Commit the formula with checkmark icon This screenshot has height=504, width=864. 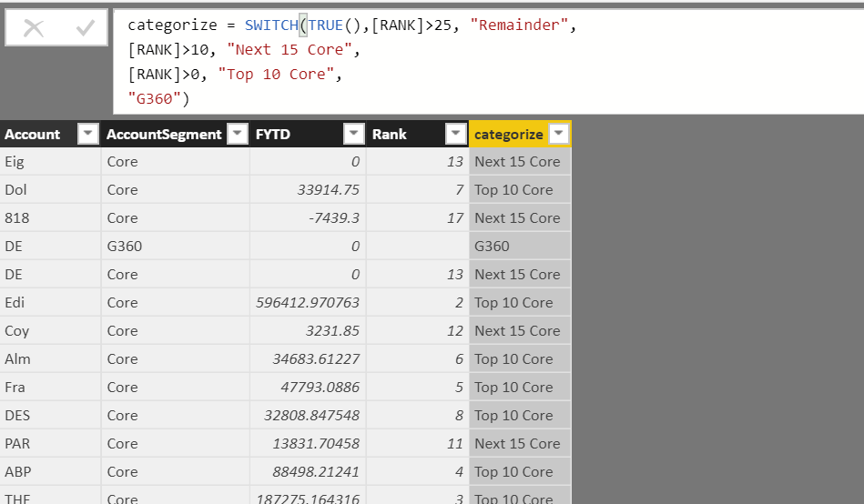click(x=86, y=27)
